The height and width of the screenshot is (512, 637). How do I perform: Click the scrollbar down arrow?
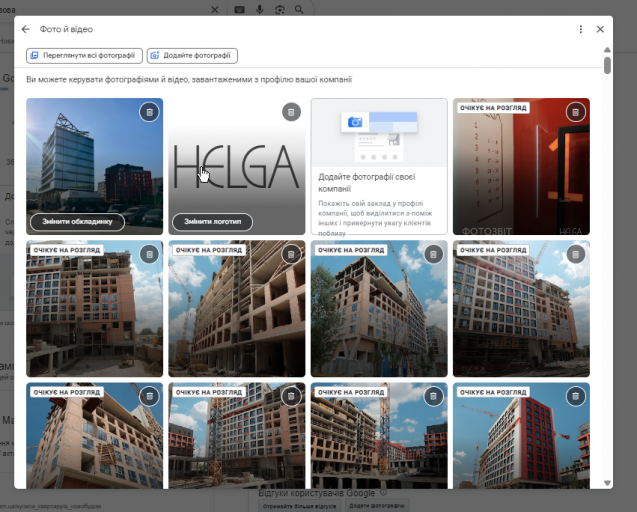click(x=607, y=483)
